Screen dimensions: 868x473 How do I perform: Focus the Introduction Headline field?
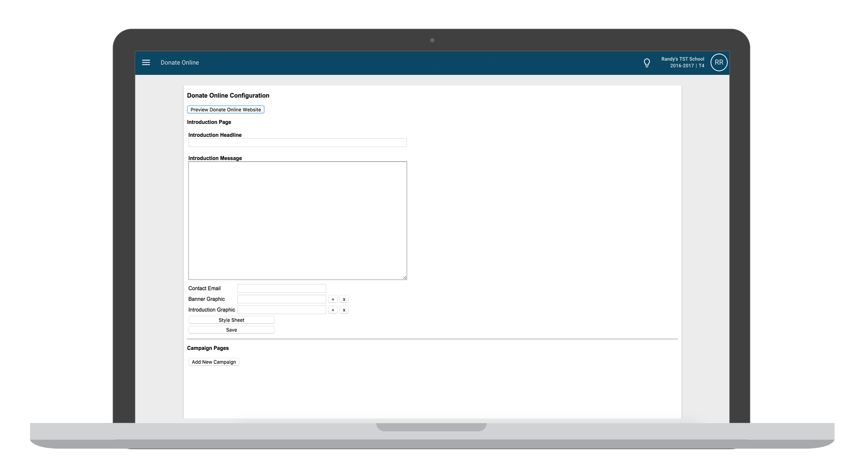click(x=297, y=143)
